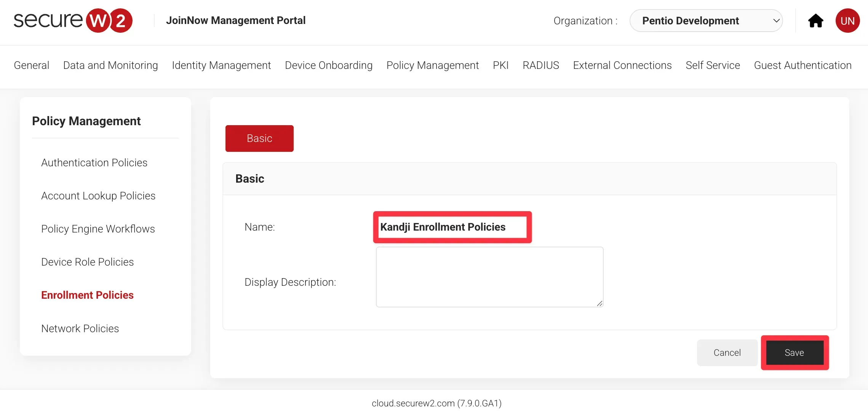The width and height of the screenshot is (868, 414).
Task: Open the RADIUS menu
Action: point(540,65)
